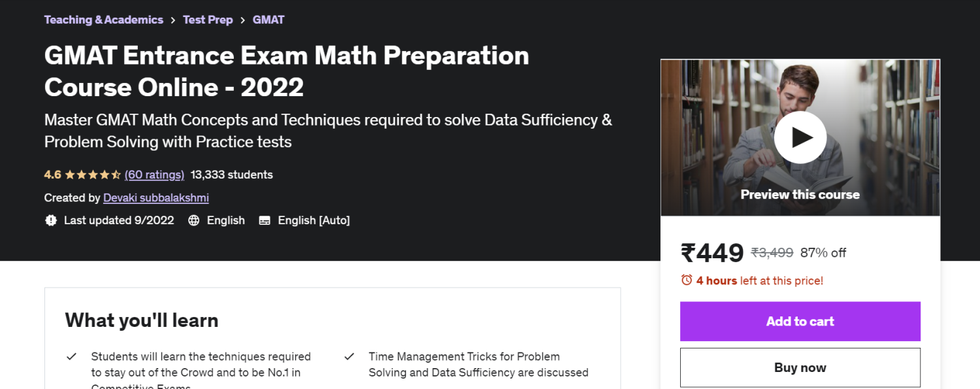Click the checkmark beside Time Management Tricks
Viewport: 980px width, 389px height.
point(350,357)
